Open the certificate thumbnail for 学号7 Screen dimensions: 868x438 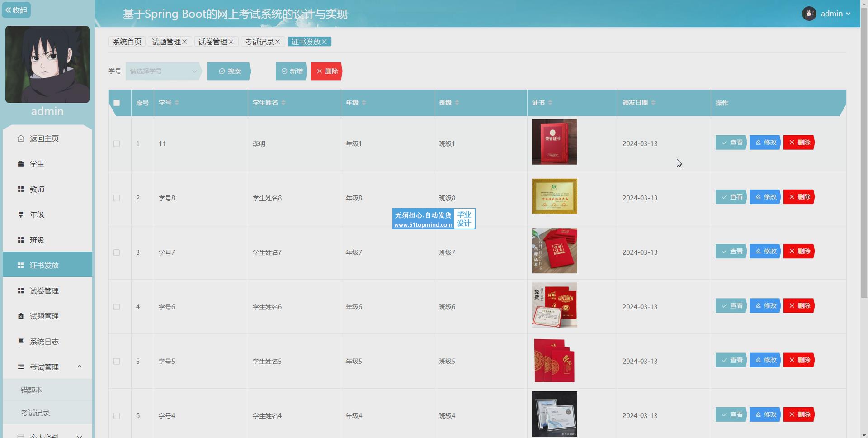[x=554, y=251]
